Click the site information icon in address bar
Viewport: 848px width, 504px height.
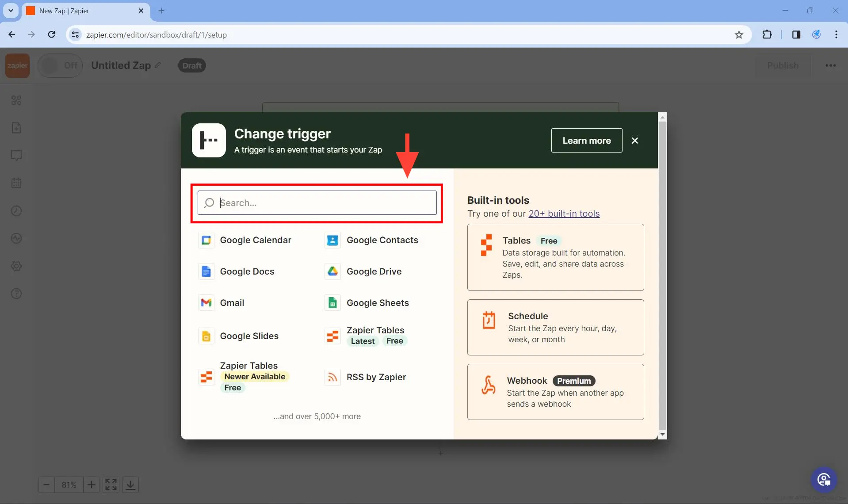[x=76, y=34]
